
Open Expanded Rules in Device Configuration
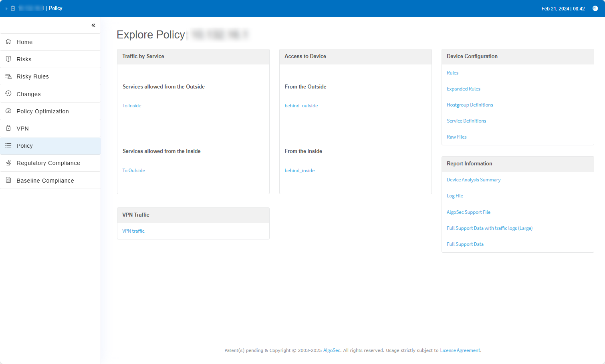tap(463, 89)
